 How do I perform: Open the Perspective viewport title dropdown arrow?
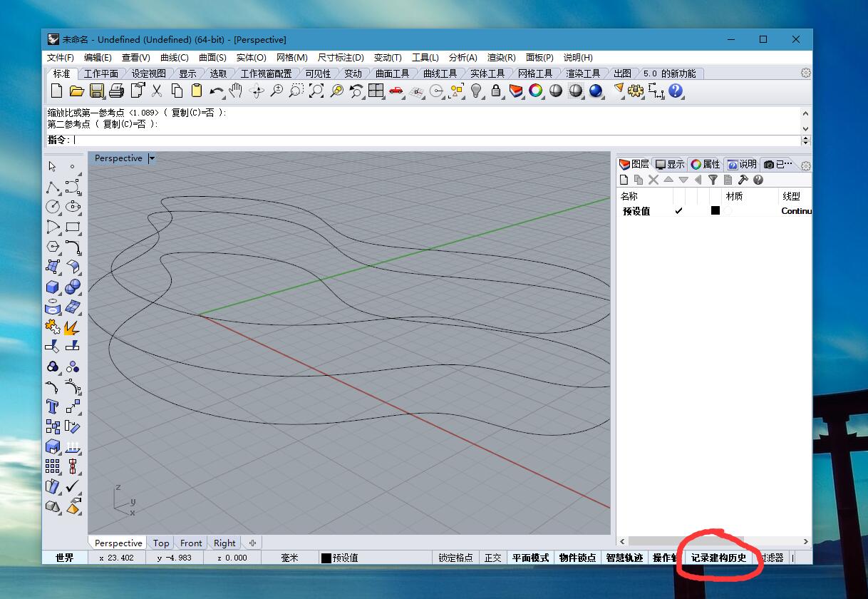(152, 158)
